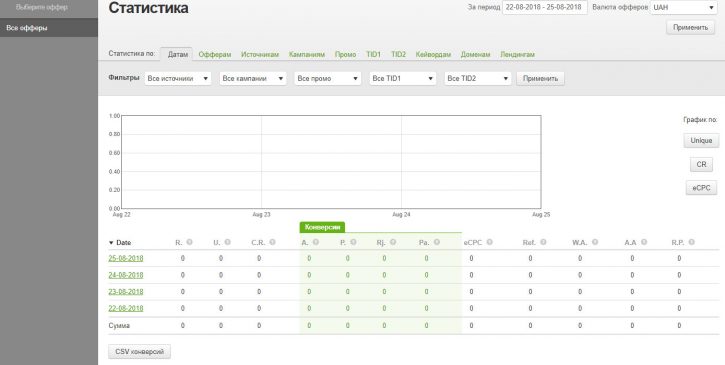Click the help icon next to R. column
The height and width of the screenshot is (365, 725).
pos(190,242)
